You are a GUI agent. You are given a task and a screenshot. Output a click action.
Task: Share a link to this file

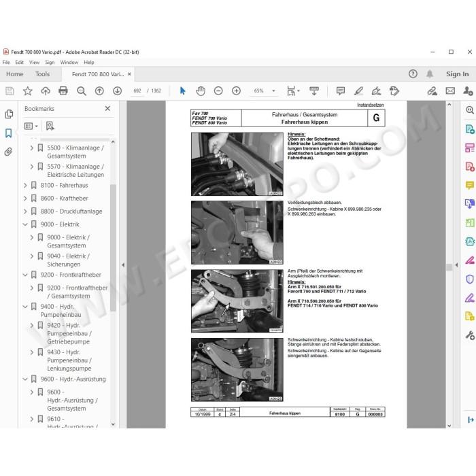point(432,90)
